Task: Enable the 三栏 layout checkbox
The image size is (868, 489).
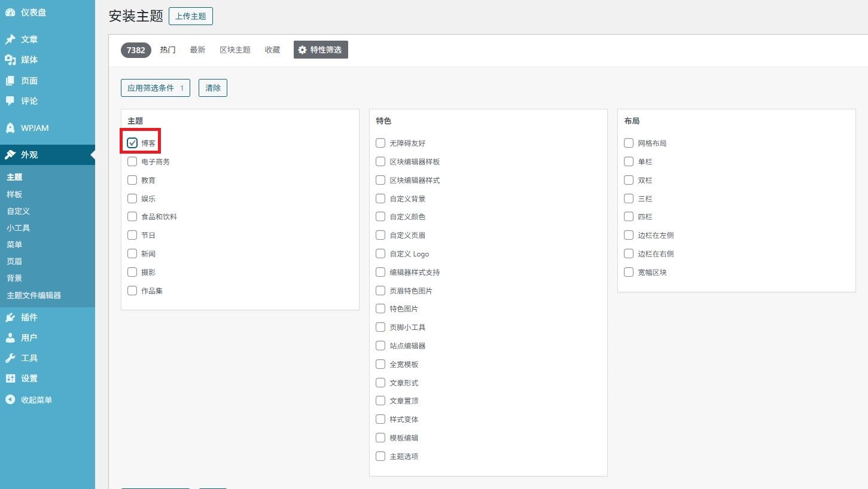Action: [629, 198]
